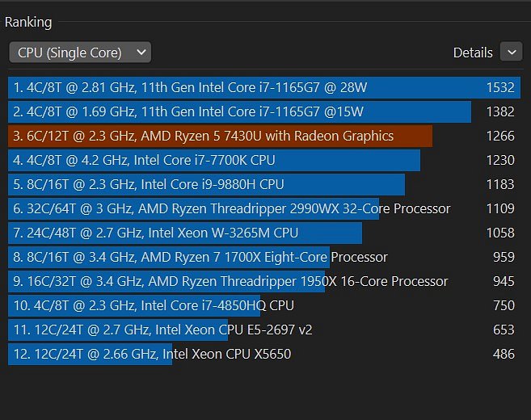Select the Intel Core i9-9880H row
Image resolution: width=531 pixels, height=420 pixels.
tap(264, 184)
